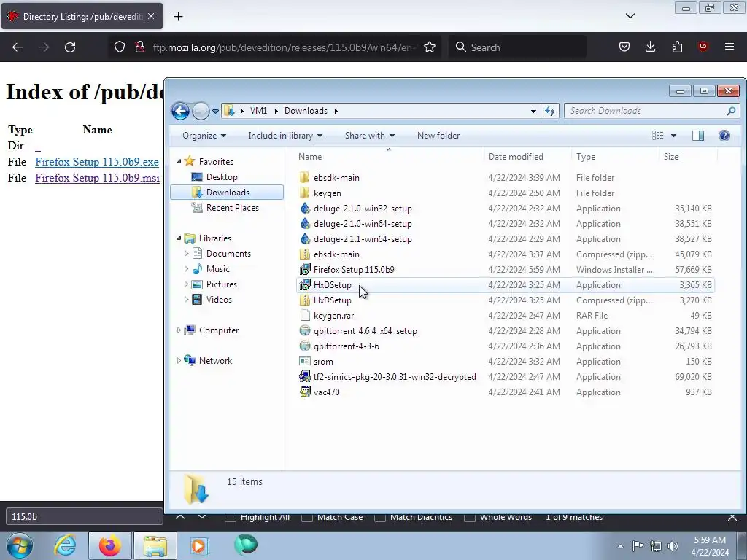Screen dimensions: 747x560
Task: Open Recent Places in Favorites
Action: [233, 208]
